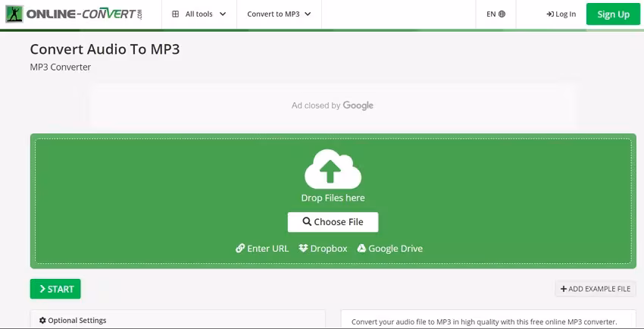The image size is (644, 329).
Task: Click the Drop Files here area
Action: (333, 198)
